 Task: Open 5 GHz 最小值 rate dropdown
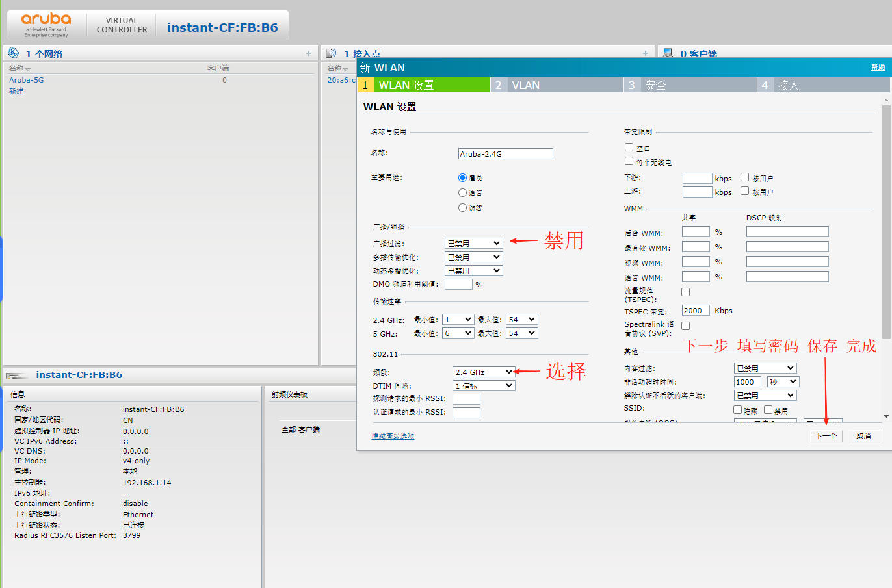click(x=458, y=333)
